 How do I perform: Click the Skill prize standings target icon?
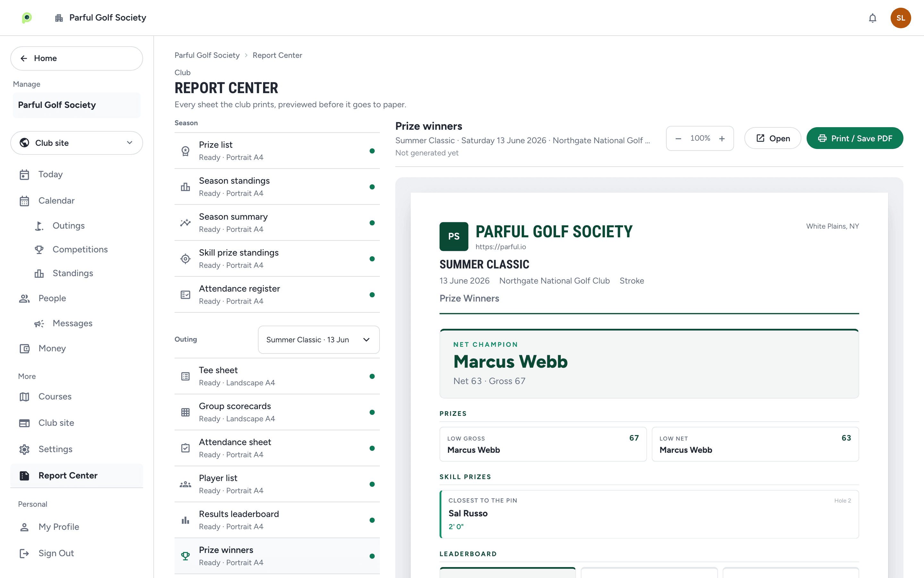click(185, 259)
